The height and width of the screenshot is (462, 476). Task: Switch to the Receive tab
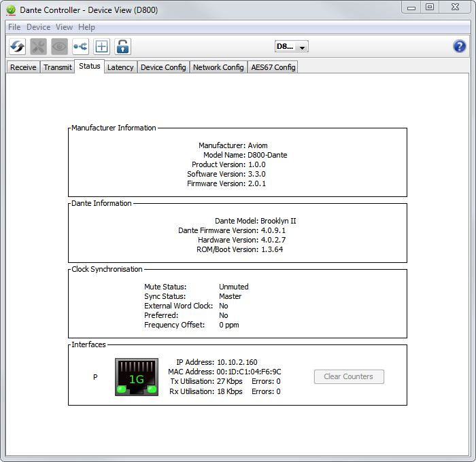[23, 67]
